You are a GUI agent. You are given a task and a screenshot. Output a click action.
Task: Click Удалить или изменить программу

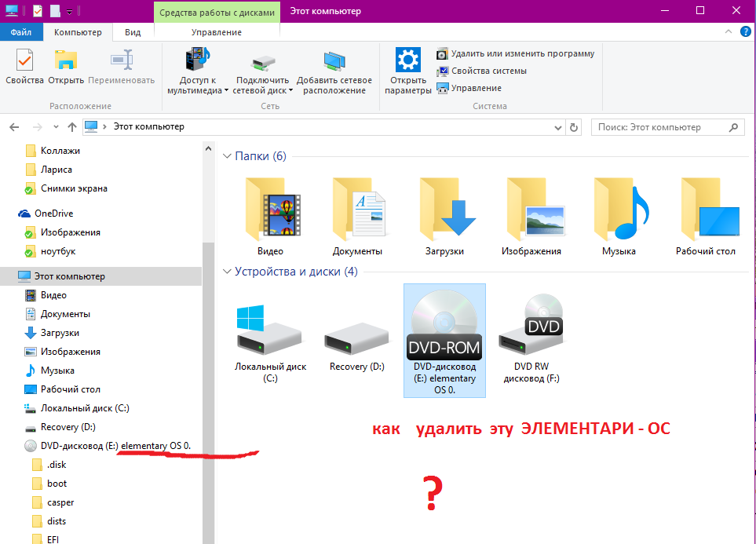tap(516, 53)
